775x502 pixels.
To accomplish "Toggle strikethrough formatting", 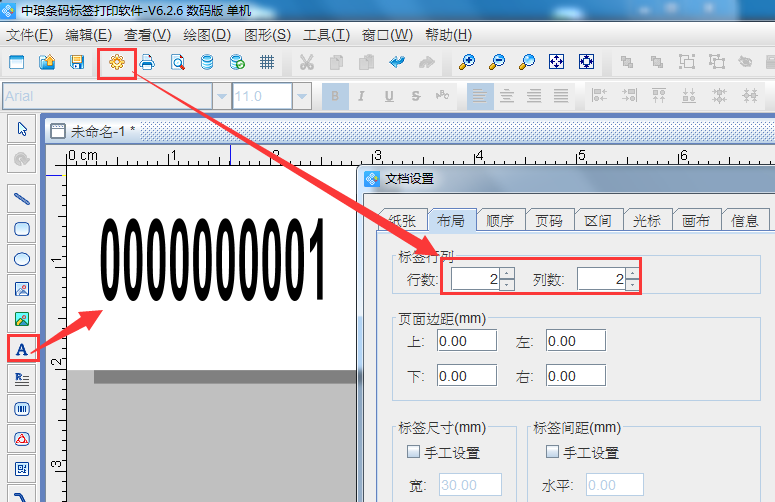I will click(416, 96).
